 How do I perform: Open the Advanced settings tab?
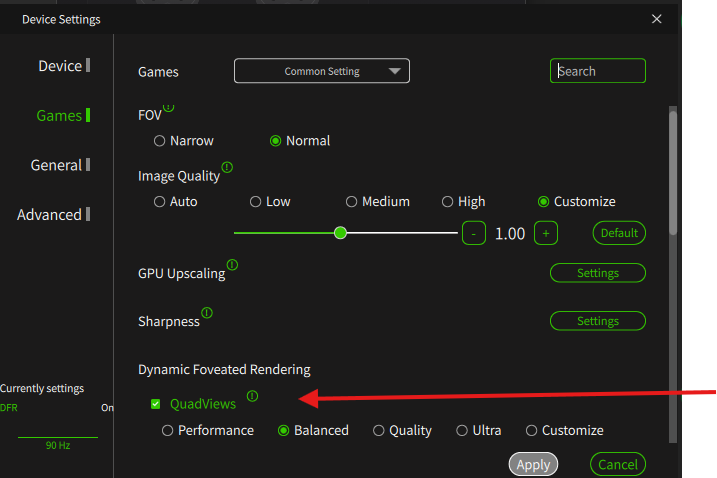[49, 215]
